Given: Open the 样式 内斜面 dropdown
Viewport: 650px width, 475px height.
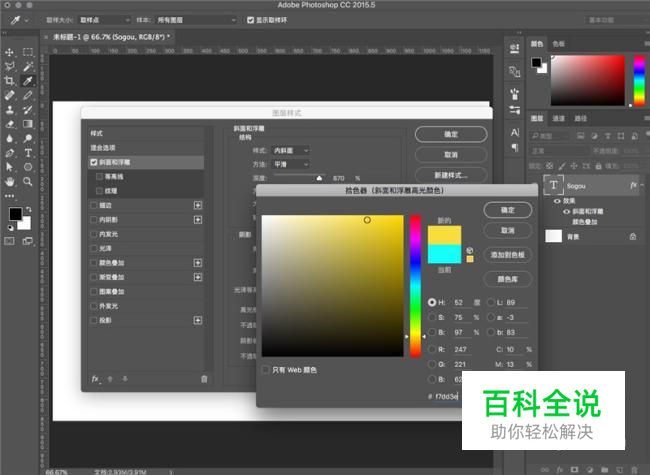Looking at the screenshot, I should 291,150.
